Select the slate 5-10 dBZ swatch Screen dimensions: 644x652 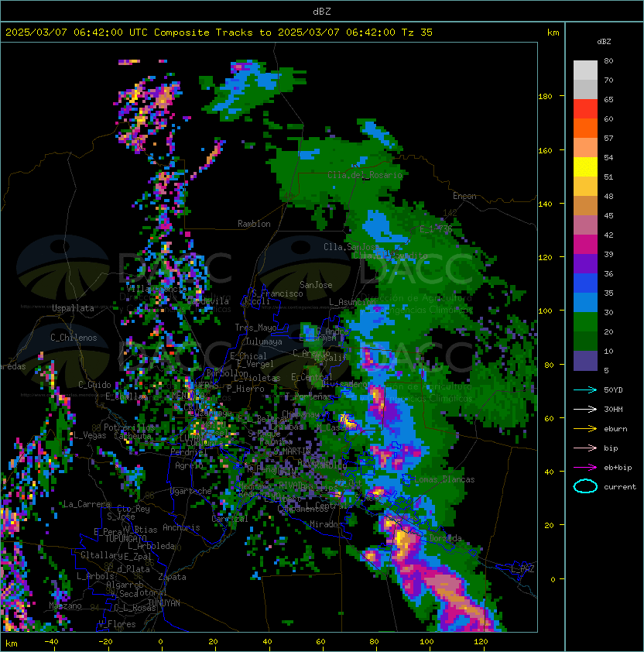[585, 361]
